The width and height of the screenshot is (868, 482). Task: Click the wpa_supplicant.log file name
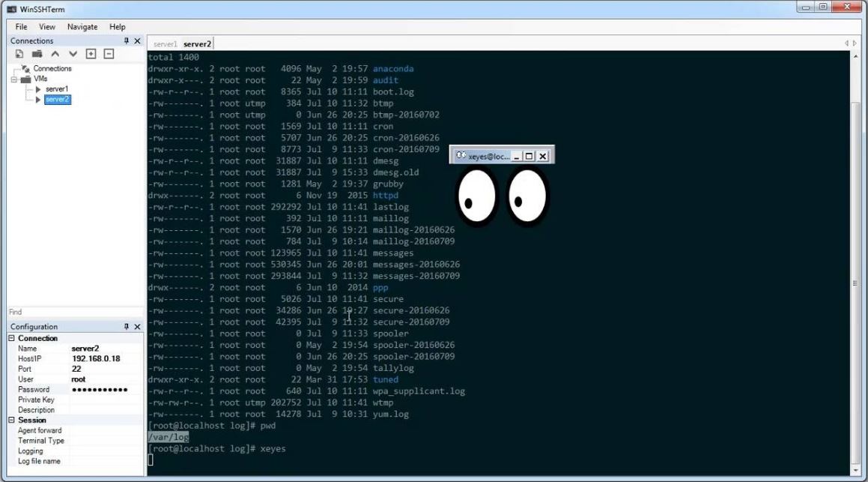[x=419, y=391]
